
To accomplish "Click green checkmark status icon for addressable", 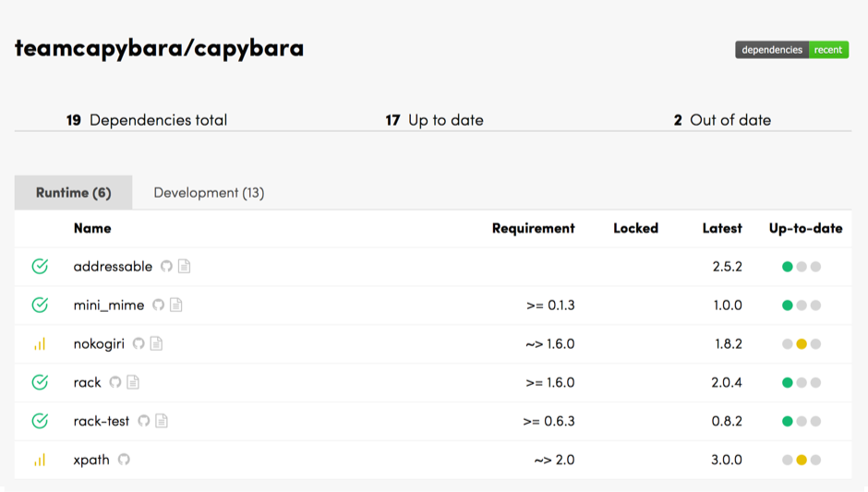I will coord(40,267).
